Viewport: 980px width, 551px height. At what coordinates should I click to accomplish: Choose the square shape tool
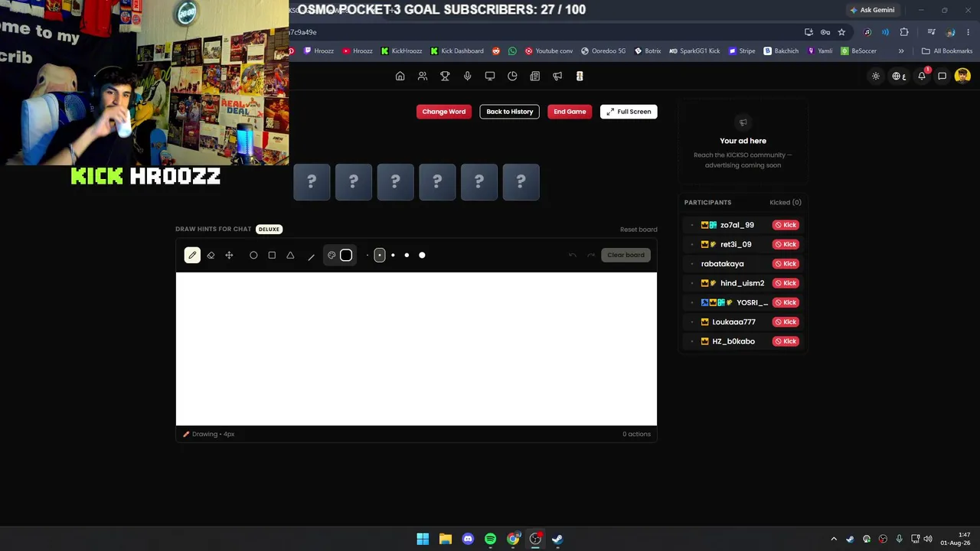point(272,255)
